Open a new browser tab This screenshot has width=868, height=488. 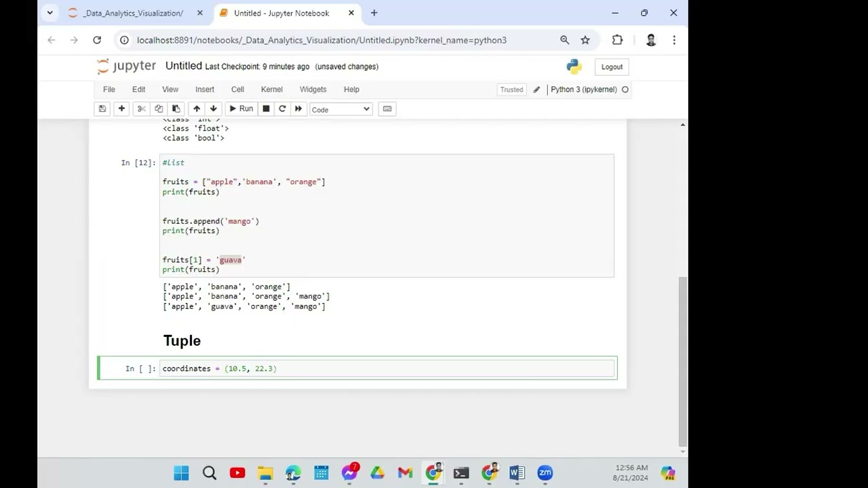coord(374,13)
